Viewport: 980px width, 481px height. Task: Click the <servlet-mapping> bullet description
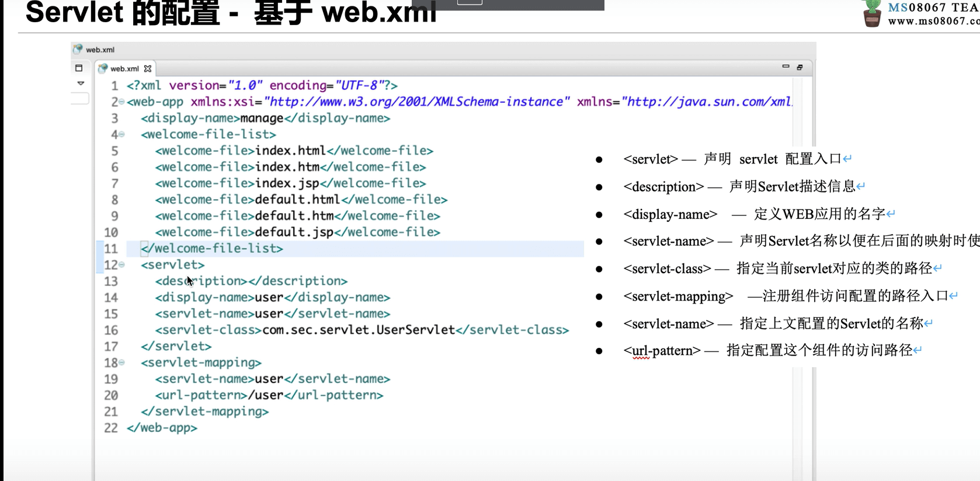click(x=791, y=296)
